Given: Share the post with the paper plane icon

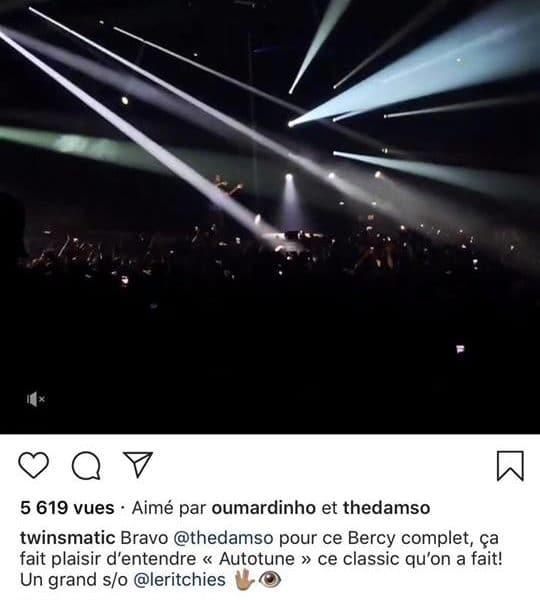Looking at the screenshot, I should (138, 465).
